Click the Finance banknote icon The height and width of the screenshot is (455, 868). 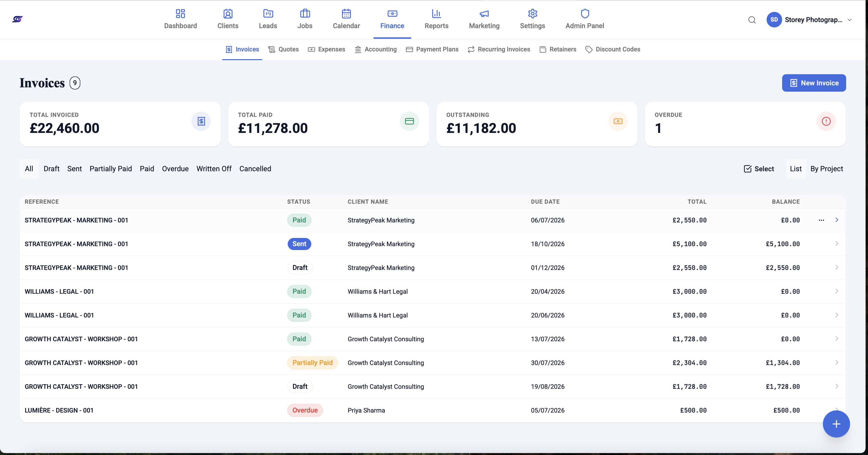392,14
